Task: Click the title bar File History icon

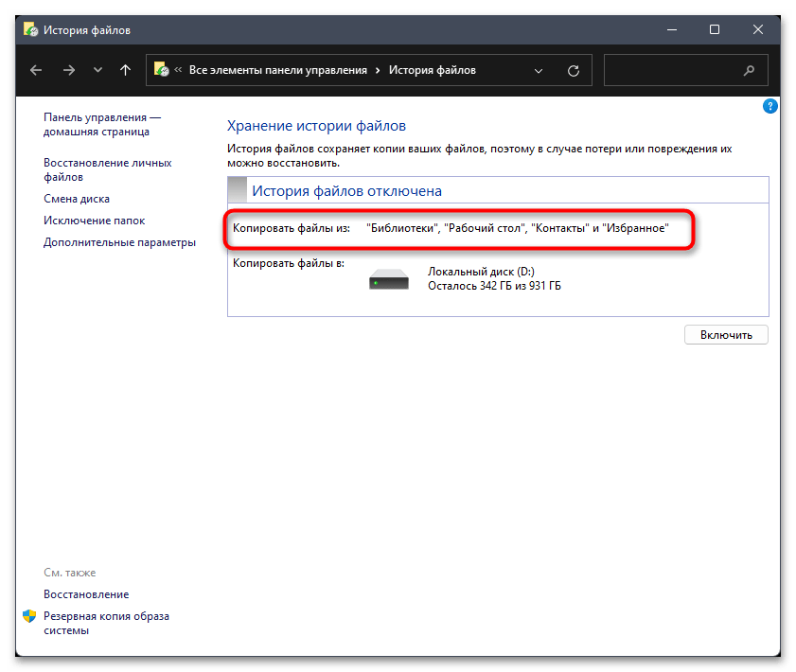Action: coord(30,29)
